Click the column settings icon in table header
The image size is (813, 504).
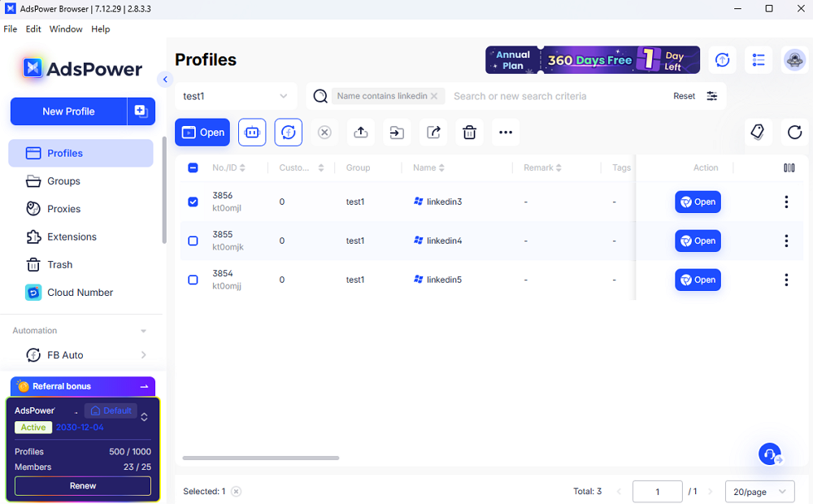(789, 167)
